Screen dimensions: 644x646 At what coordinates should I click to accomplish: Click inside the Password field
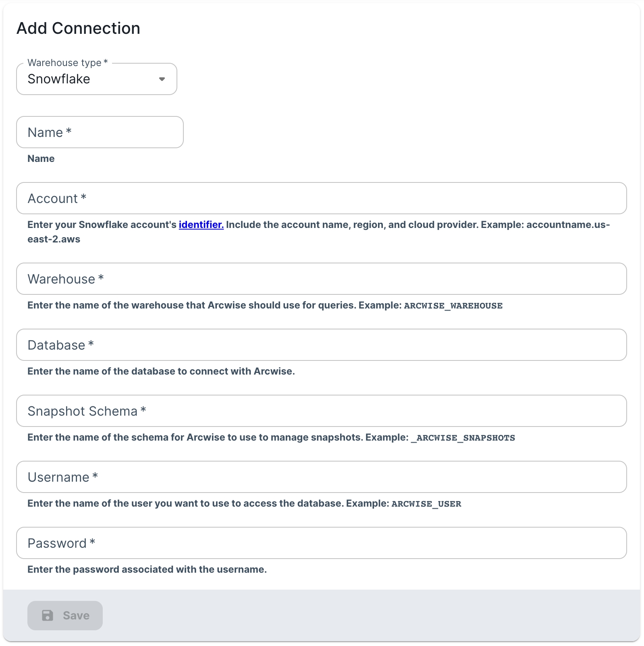click(321, 543)
